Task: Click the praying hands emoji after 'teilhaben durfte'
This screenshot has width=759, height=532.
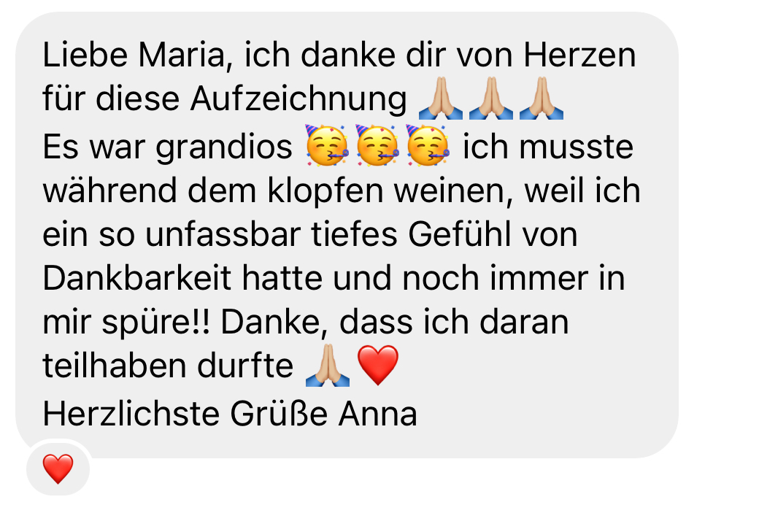Action: (x=328, y=365)
